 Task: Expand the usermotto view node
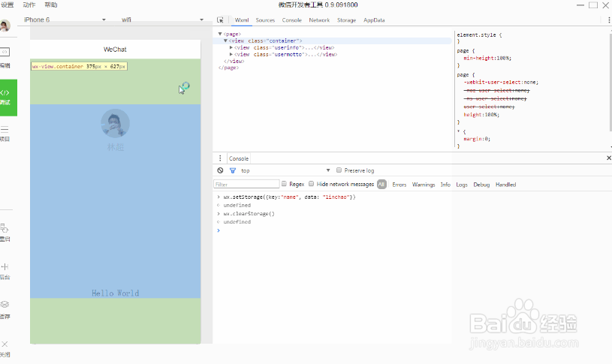pyautogui.click(x=231, y=54)
